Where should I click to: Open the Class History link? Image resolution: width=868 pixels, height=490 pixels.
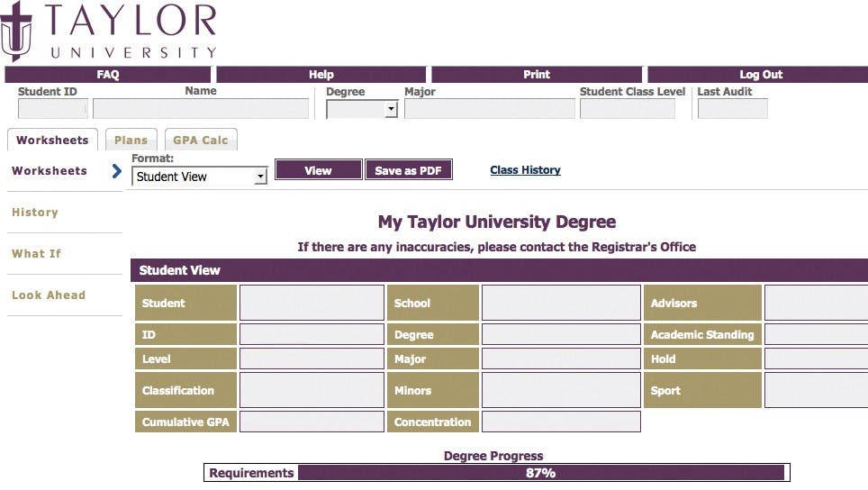click(525, 170)
